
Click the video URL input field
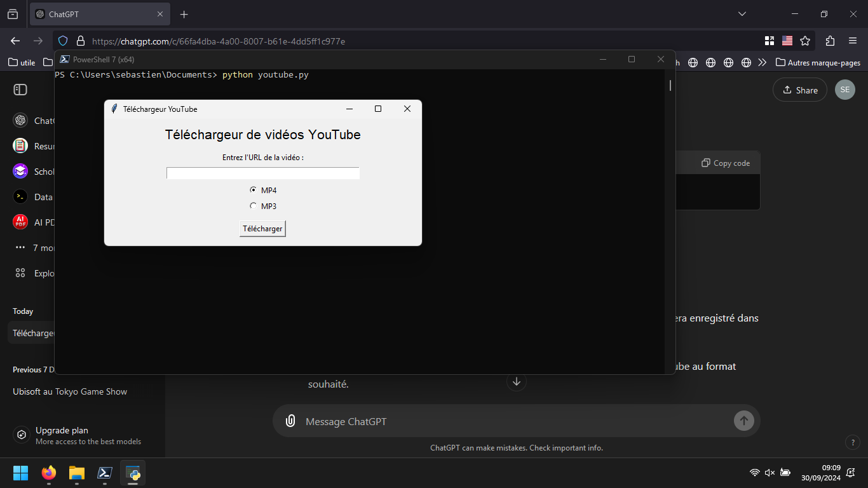click(x=262, y=173)
